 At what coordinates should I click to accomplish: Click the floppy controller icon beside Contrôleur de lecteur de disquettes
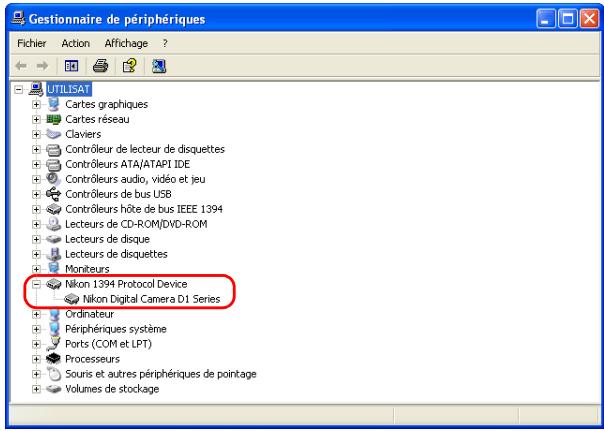pyautogui.click(x=54, y=149)
